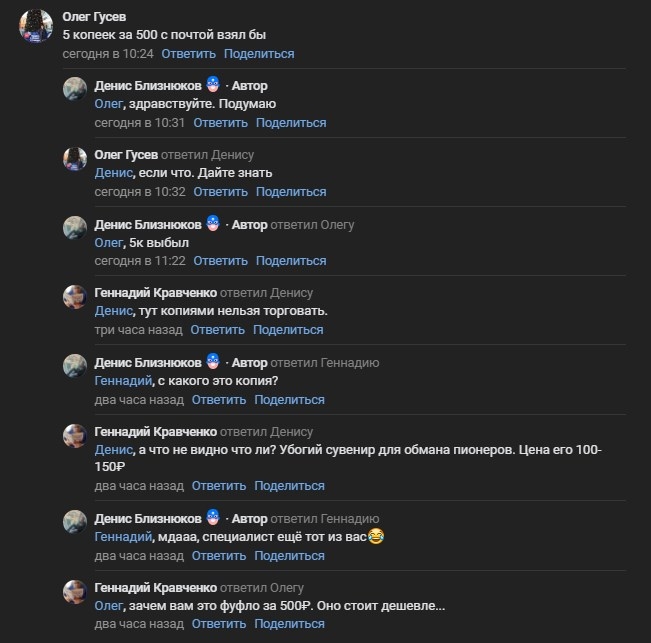Click the laughing emoji in Денис's comment
Image resolution: width=651 pixels, height=643 pixels.
[376, 537]
